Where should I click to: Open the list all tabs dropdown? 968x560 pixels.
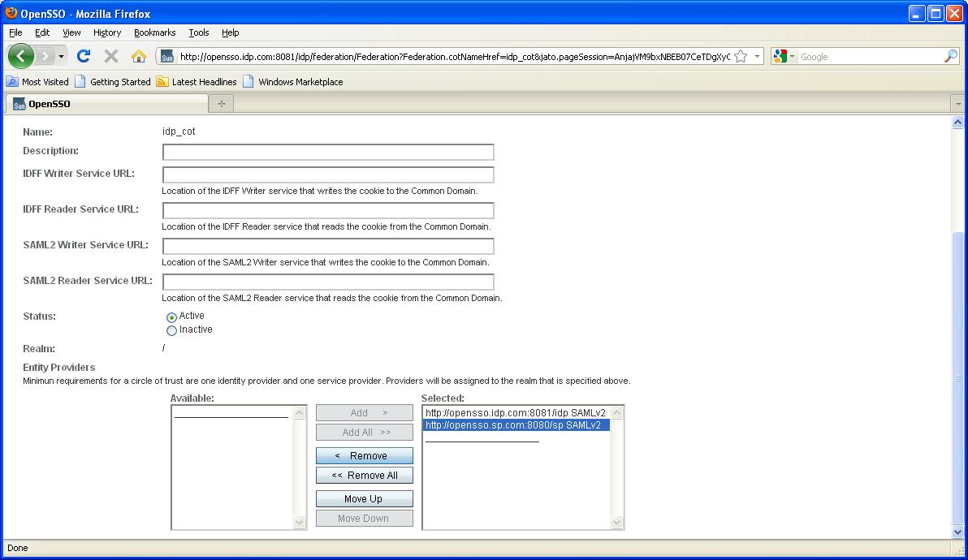coord(958,104)
